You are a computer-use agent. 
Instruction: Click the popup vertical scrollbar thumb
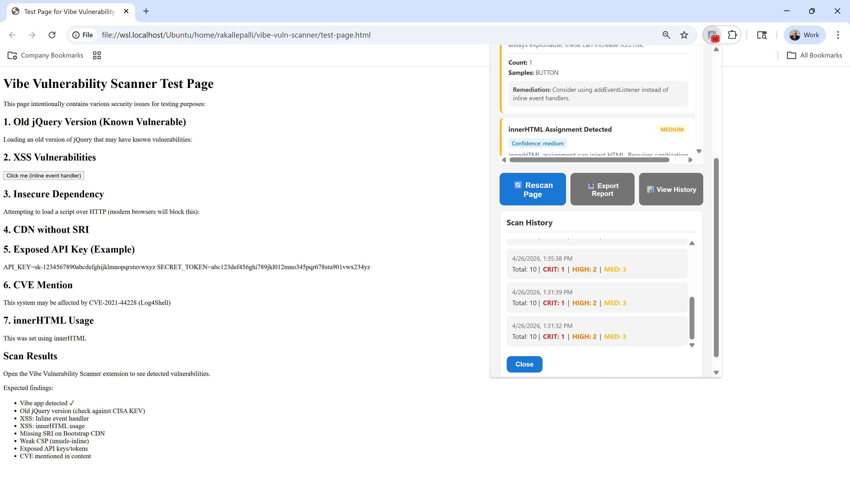[716, 257]
